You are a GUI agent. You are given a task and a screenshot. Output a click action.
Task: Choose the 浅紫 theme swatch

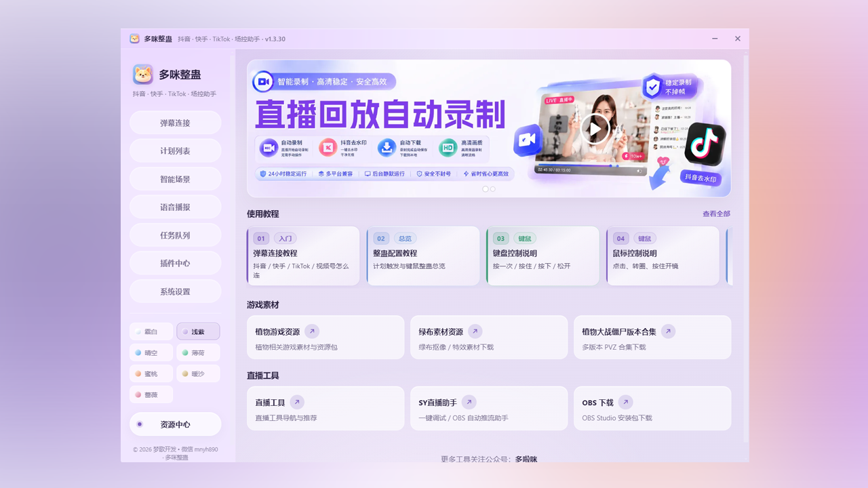coord(198,331)
